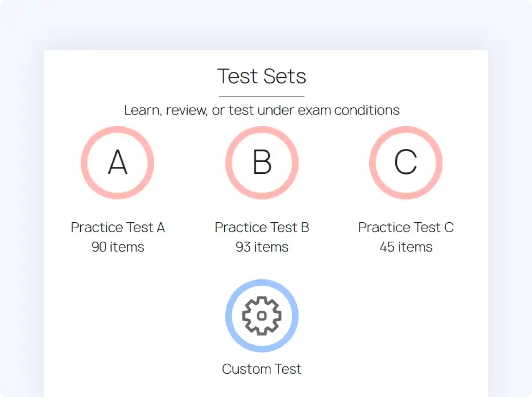
Task: Click the gear symbol in the blue circle
Action: click(x=262, y=316)
